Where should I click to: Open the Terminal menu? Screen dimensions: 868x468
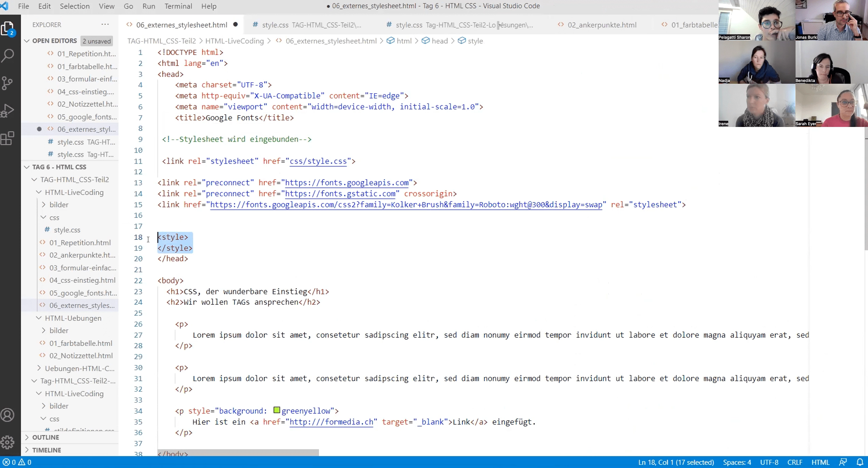pos(178,6)
